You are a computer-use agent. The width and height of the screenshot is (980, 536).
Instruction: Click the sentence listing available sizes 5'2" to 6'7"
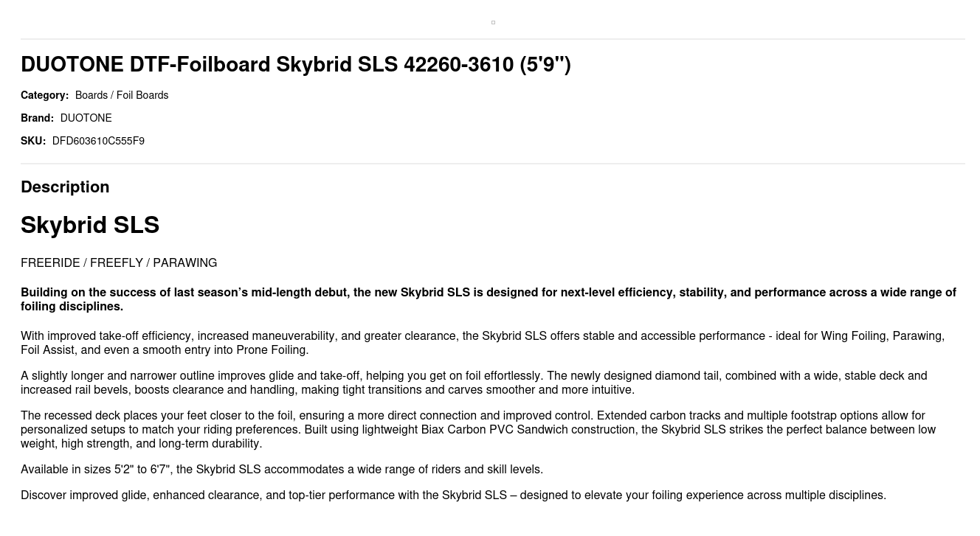click(x=282, y=470)
